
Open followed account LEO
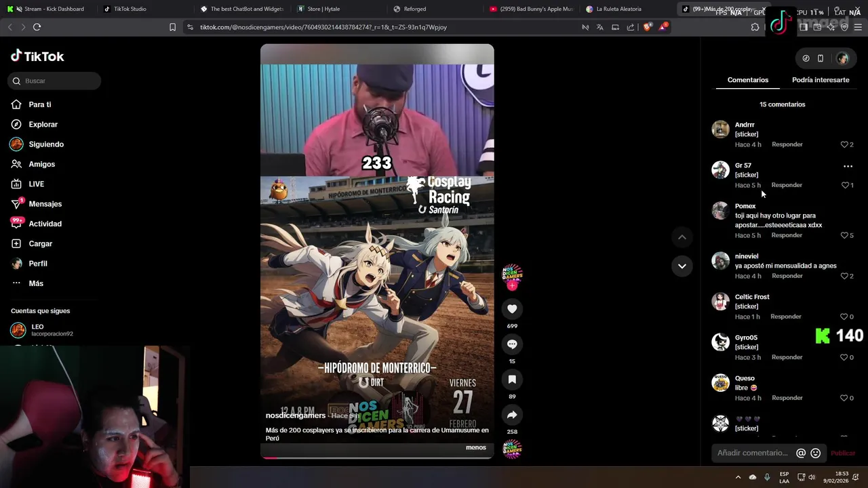(x=42, y=330)
